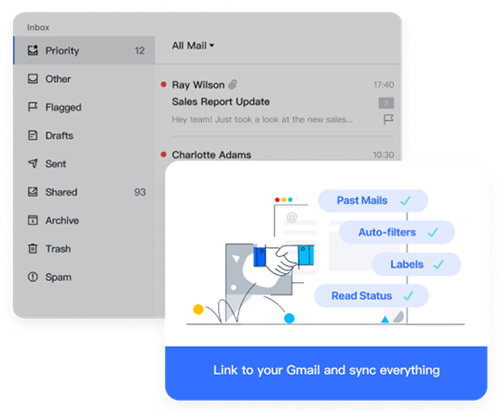Click the Shared folder icon

point(33,192)
